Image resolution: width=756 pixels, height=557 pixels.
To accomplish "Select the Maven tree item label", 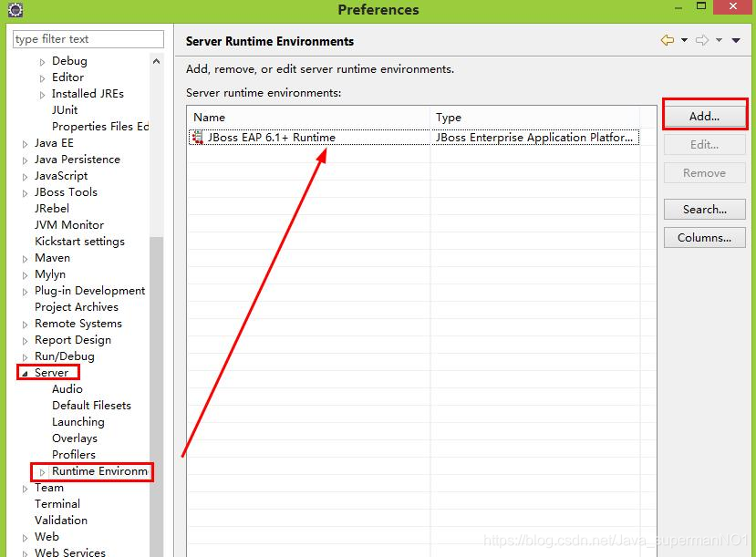I will click(52, 258).
